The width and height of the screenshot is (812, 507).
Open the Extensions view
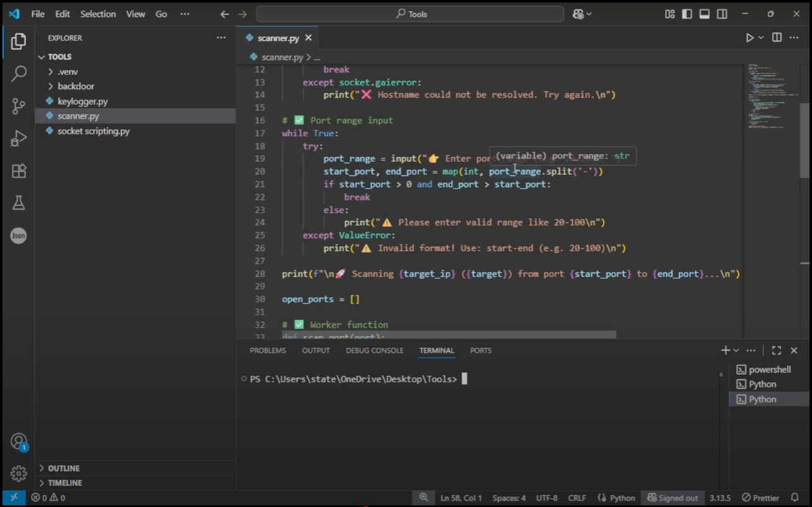[19, 171]
